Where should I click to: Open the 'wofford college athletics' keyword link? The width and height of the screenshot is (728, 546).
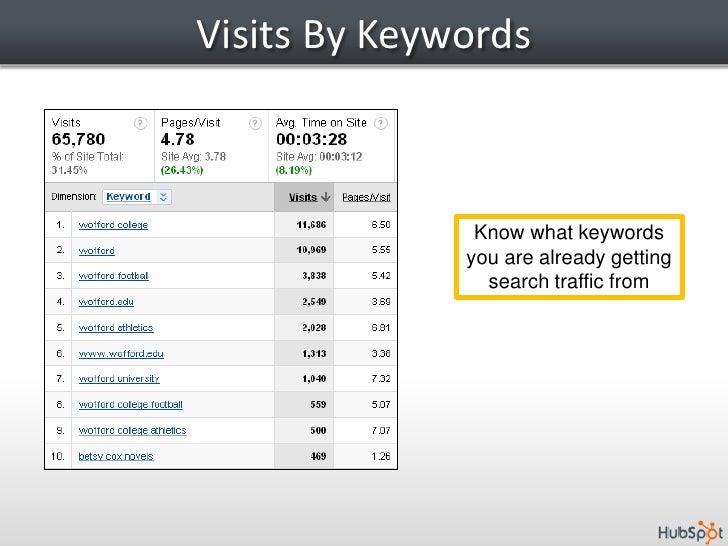(x=133, y=431)
